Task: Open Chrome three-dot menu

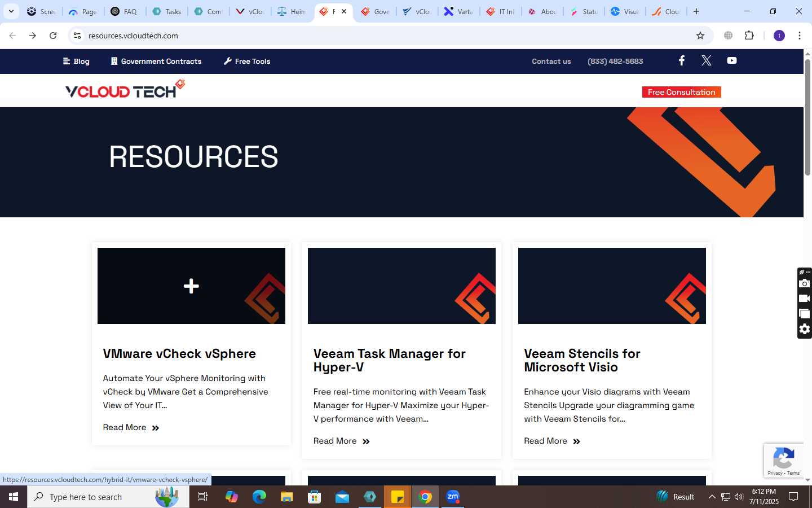Action: point(799,36)
